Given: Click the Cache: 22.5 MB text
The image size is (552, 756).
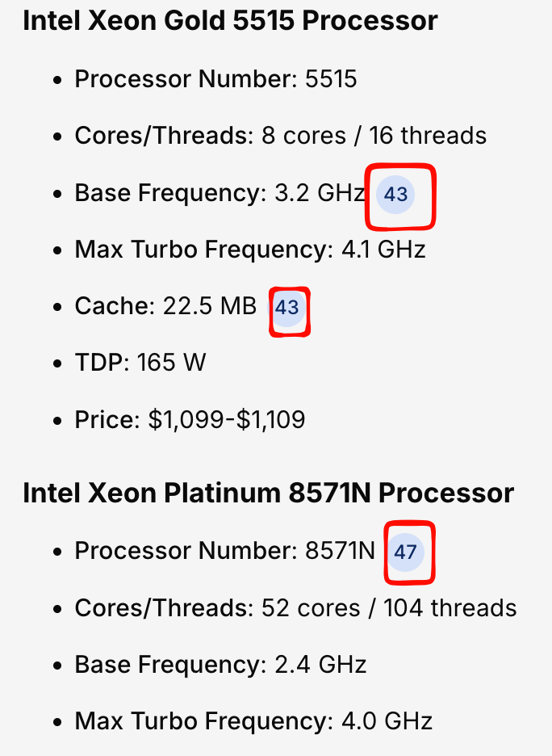Looking at the screenshot, I should click(165, 307).
